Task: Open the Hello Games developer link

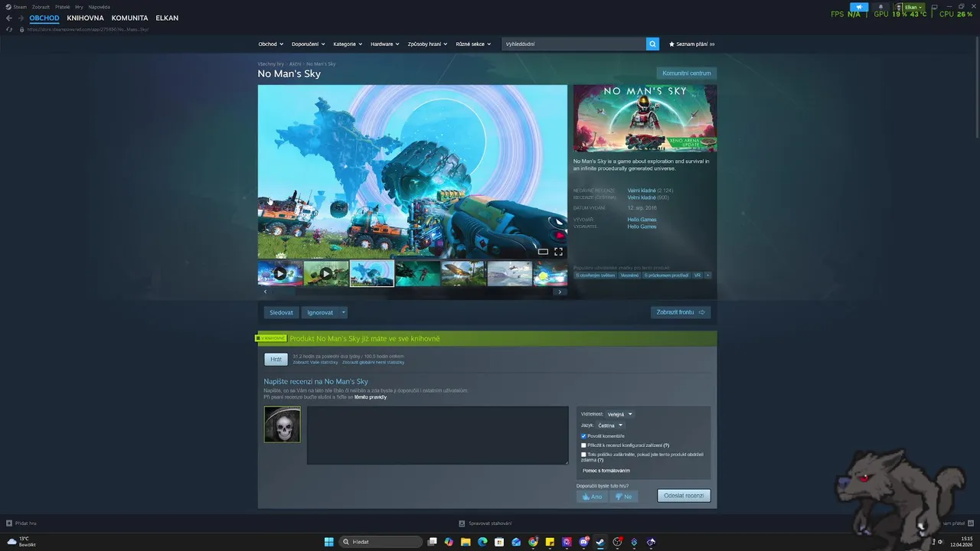Action: pyautogui.click(x=642, y=220)
